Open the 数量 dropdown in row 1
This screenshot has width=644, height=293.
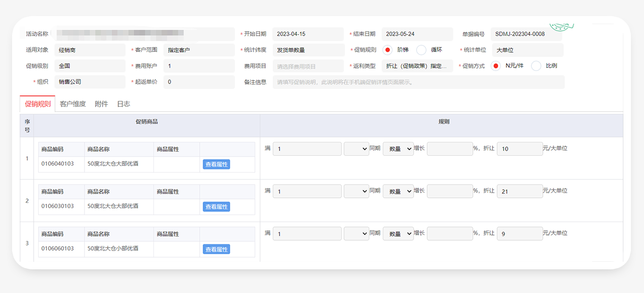pos(397,149)
